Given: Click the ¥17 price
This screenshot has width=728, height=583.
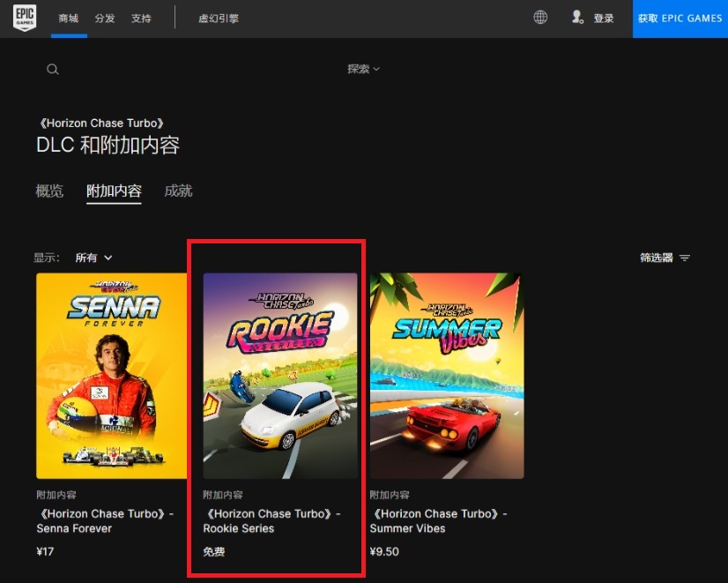Looking at the screenshot, I should coord(45,551).
